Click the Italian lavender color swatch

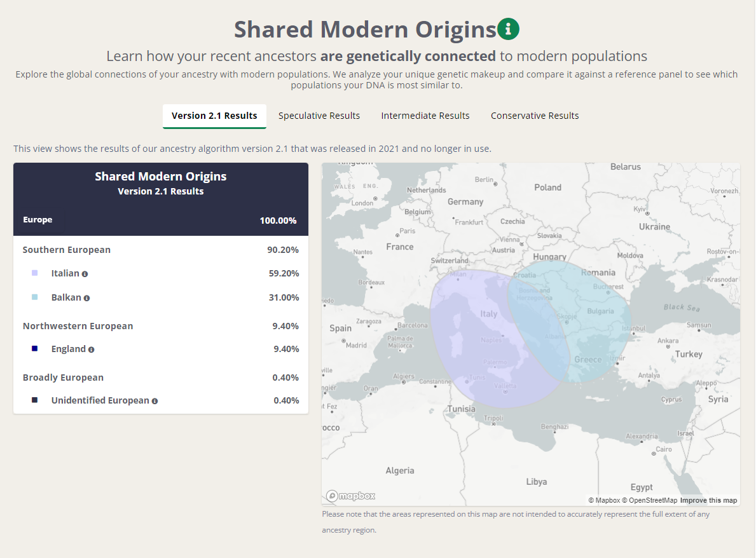pos(35,273)
